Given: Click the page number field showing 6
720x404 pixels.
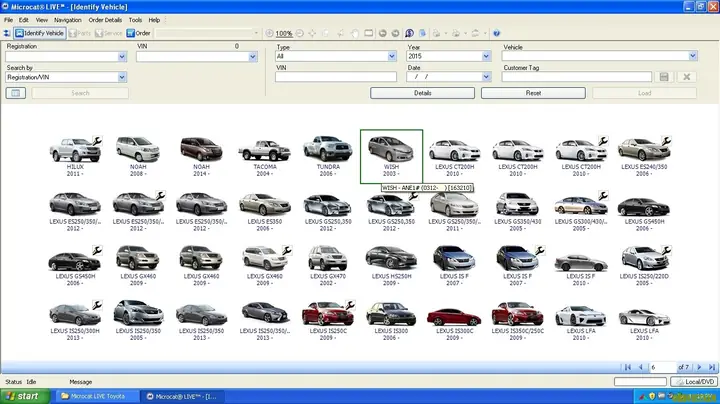Looking at the screenshot, I should click(x=662, y=367).
